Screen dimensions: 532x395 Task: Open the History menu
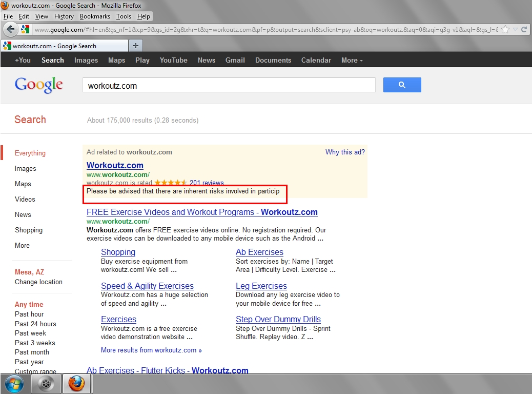(x=64, y=16)
